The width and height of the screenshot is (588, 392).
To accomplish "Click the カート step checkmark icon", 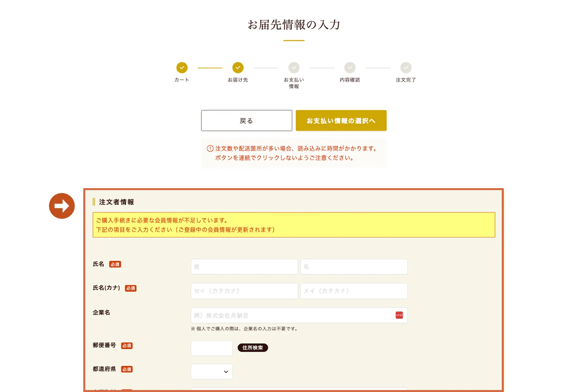I will [x=182, y=68].
